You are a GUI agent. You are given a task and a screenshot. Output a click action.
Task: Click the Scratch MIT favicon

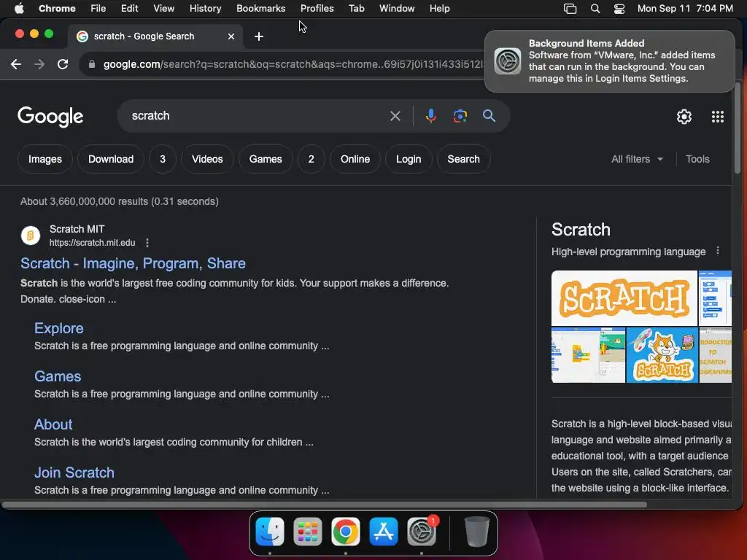click(31, 236)
